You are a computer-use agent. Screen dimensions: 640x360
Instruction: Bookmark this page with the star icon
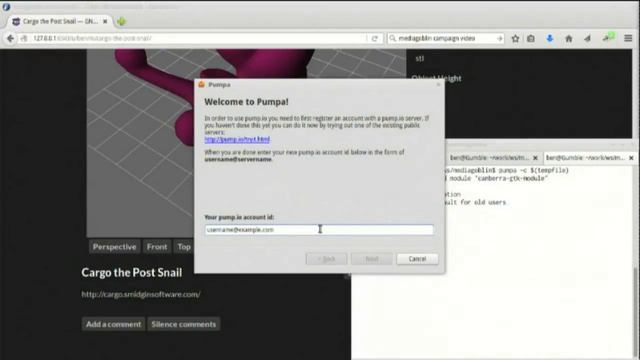click(515, 38)
